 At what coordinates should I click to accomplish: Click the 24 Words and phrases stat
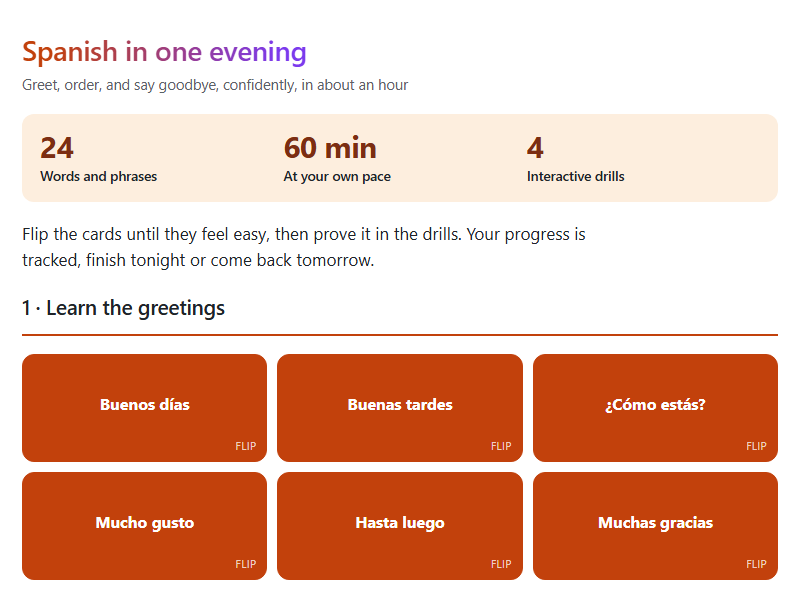pyautogui.click(x=98, y=159)
